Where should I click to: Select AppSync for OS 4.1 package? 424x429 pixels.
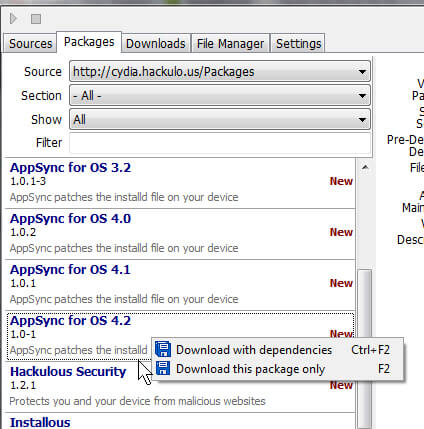[x=180, y=285]
